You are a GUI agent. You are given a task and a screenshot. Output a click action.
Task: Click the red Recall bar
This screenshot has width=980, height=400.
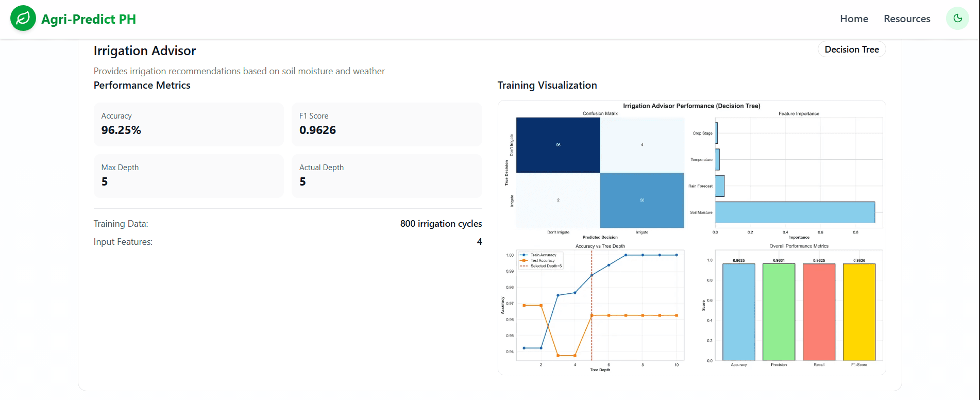[819, 312]
